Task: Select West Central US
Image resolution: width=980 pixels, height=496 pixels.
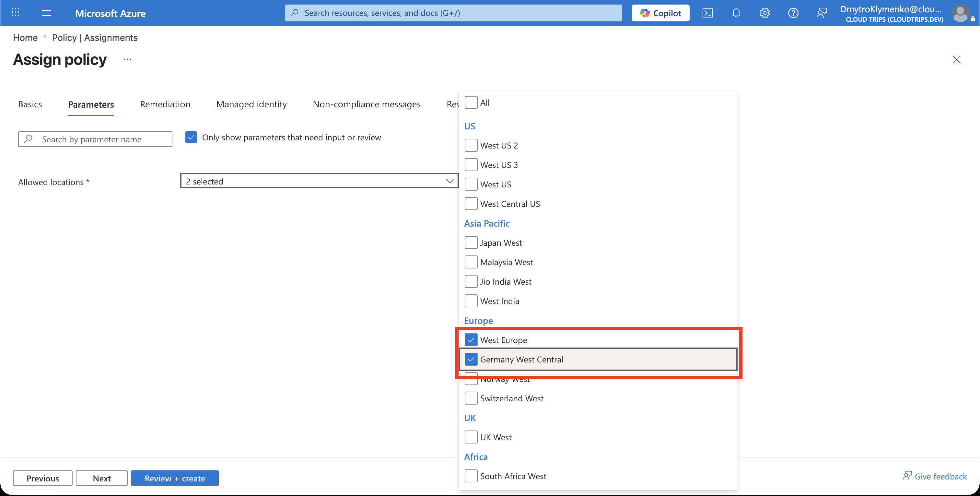Action: [471, 204]
